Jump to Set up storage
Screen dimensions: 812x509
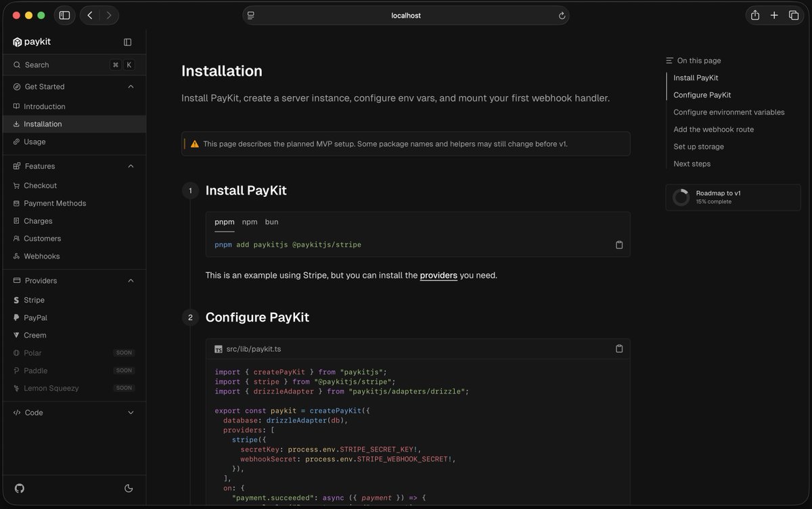(x=698, y=146)
